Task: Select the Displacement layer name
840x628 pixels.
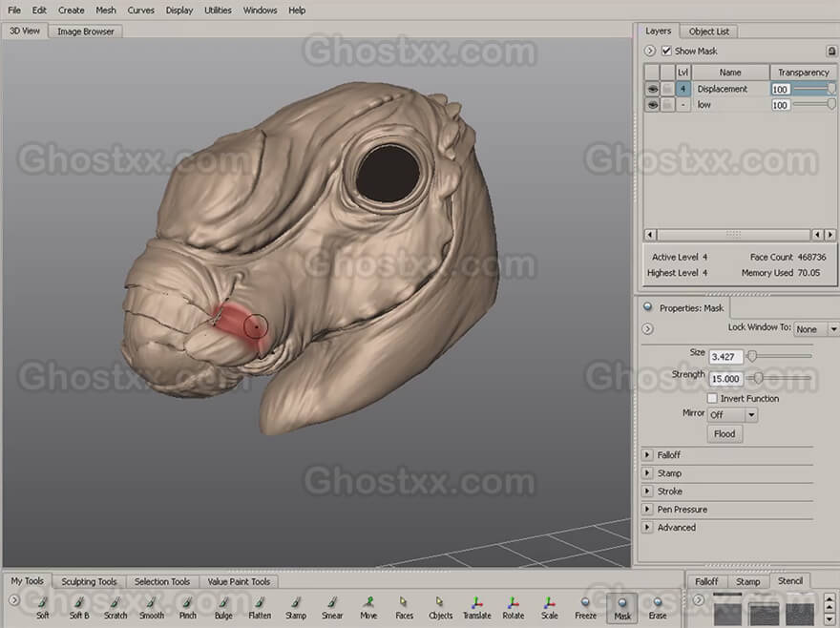Action: 723,89
